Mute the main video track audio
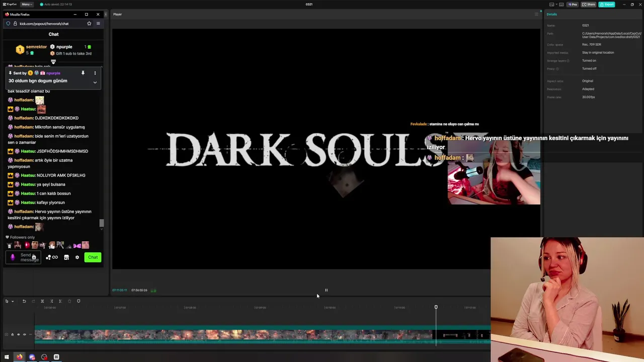644x362 pixels. (25, 334)
